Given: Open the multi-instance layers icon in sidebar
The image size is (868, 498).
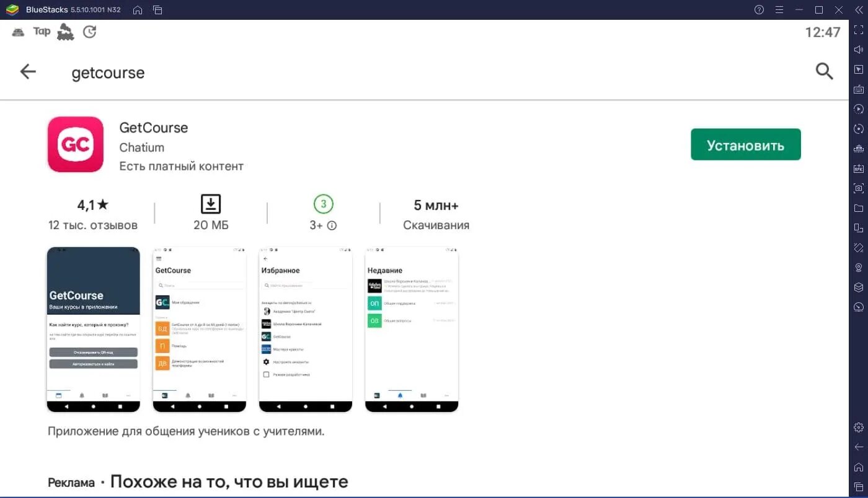Looking at the screenshot, I should click(859, 287).
